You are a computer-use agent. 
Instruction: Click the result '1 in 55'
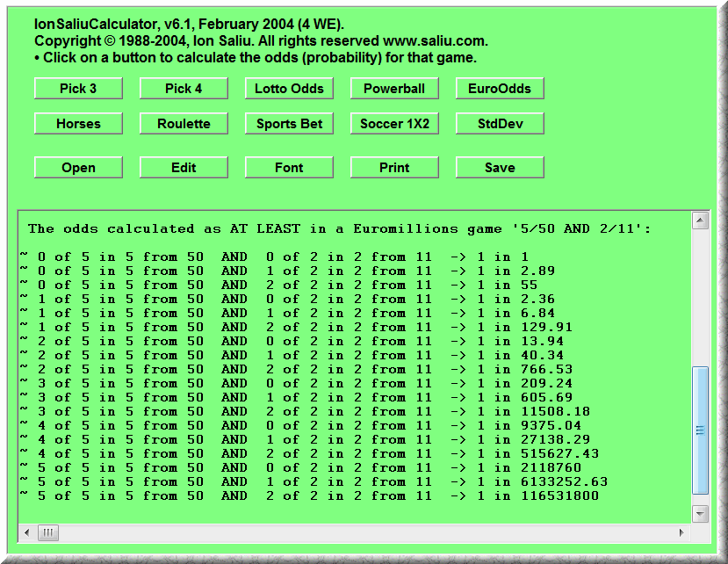[x=508, y=285]
